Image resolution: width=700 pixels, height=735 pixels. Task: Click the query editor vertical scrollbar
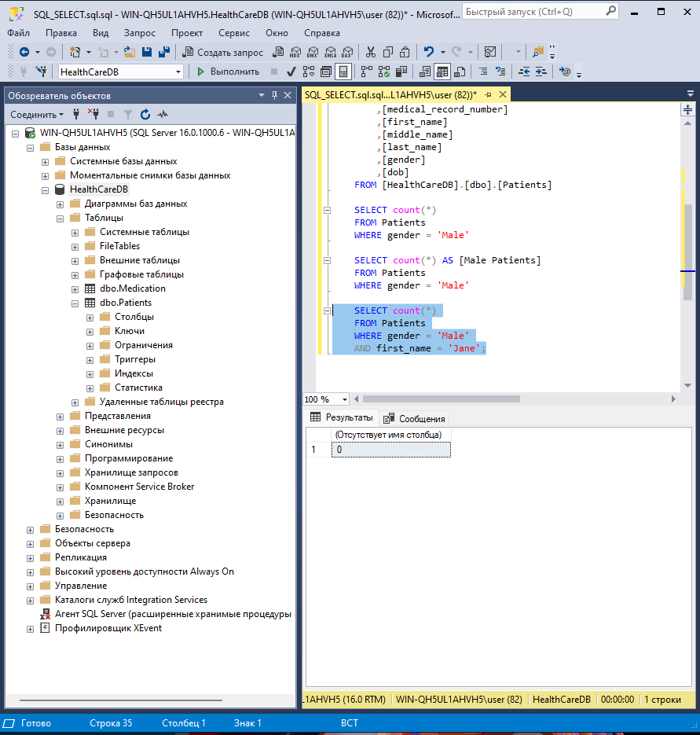click(687, 252)
